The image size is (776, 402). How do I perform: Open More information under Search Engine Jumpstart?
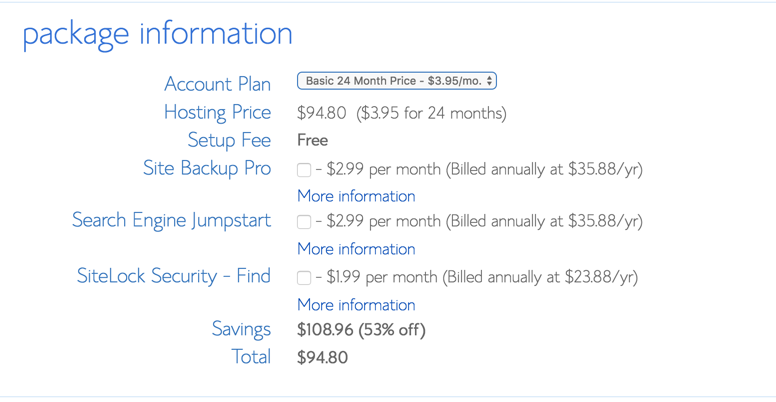coord(356,249)
